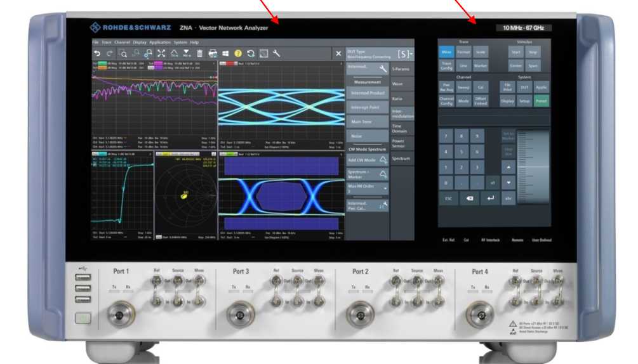This screenshot has width=638, height=364.
Task: Click the Intermod. Pwr. Cal. button
Action: [x=367, y=205]
